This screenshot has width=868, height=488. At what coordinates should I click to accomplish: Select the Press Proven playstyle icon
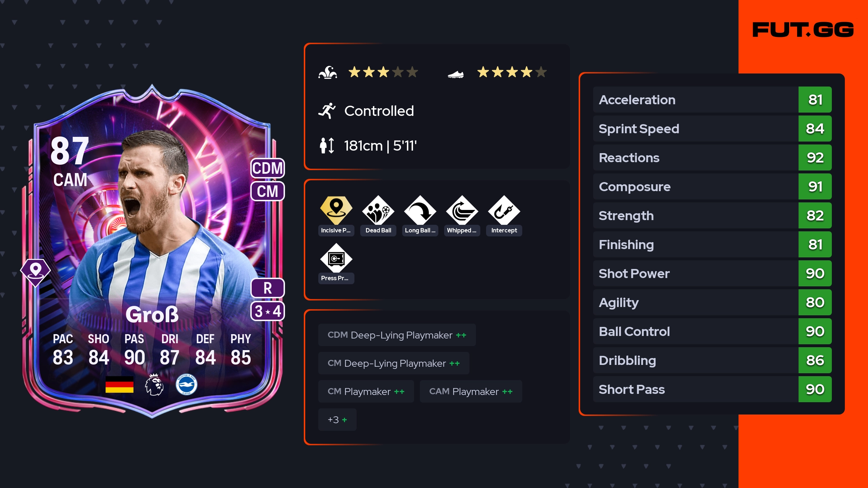click(x=336, y=258)
